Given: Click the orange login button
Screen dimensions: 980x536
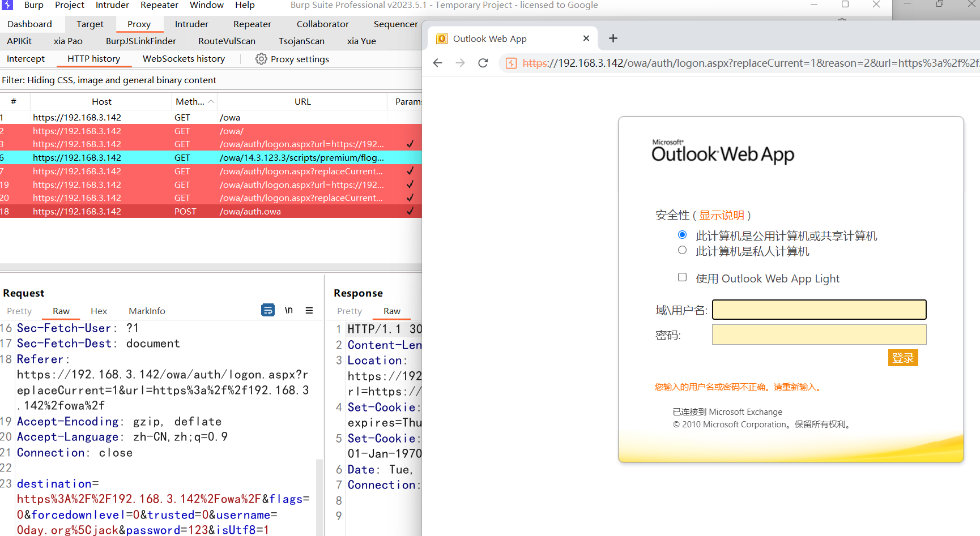Looking at the screenshot, I should (903, 358).
